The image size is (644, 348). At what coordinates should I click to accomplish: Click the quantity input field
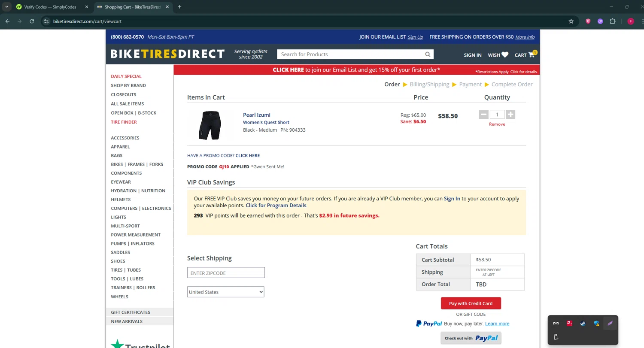click(x=497, y=115)
